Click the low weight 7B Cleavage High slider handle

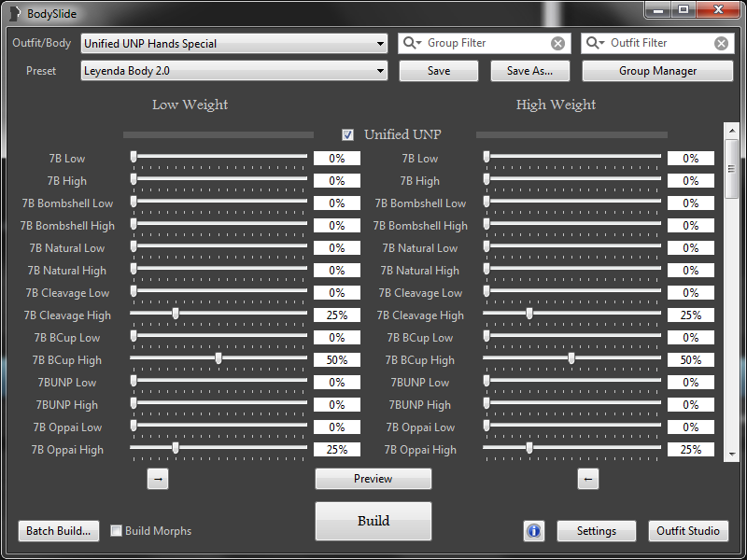[176, 314]
